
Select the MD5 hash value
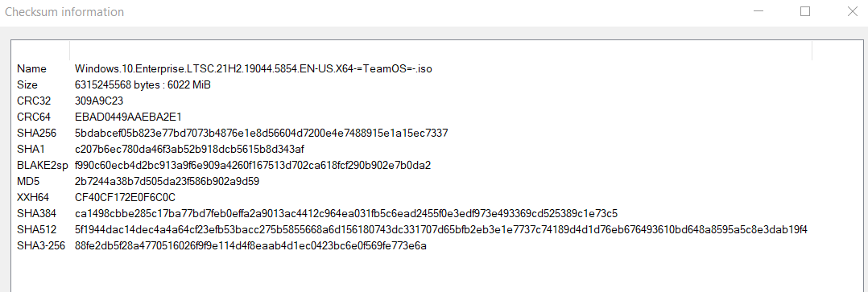click(167, 182)
